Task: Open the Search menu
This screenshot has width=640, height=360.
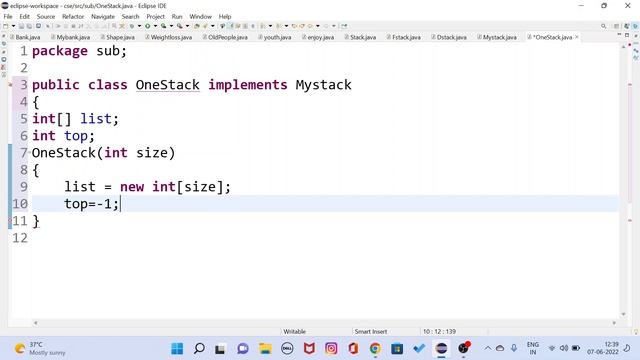Action: point(130,16)
